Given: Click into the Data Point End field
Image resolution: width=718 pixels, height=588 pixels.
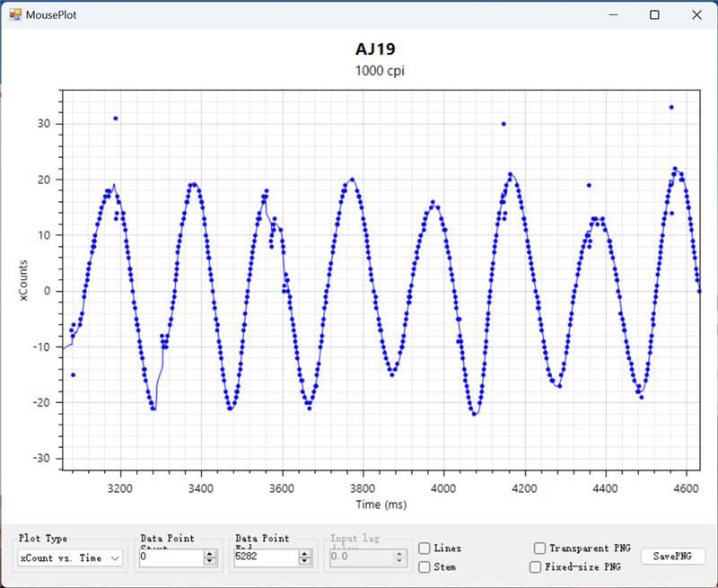Looking at the screenshot, I should point(266,557).
